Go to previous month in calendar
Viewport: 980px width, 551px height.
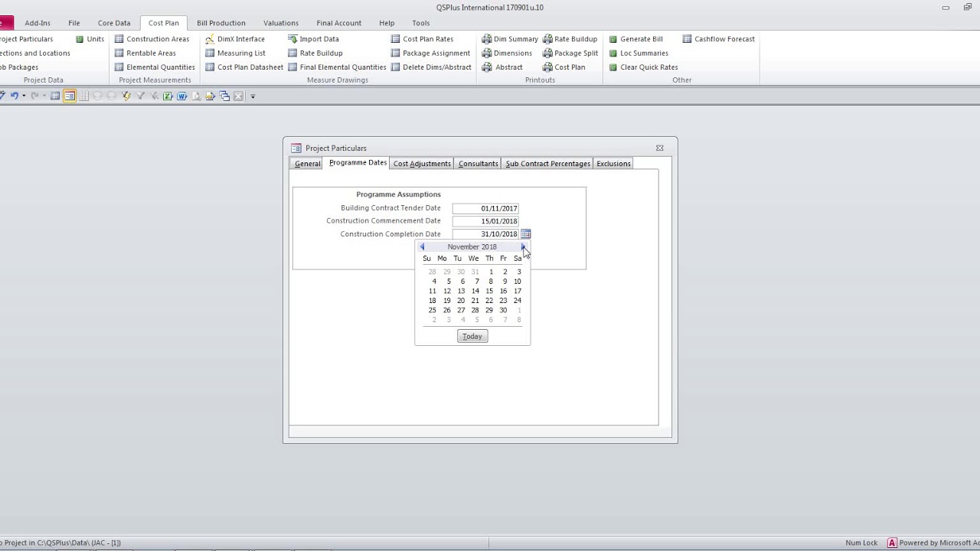(x=422, y=247)
